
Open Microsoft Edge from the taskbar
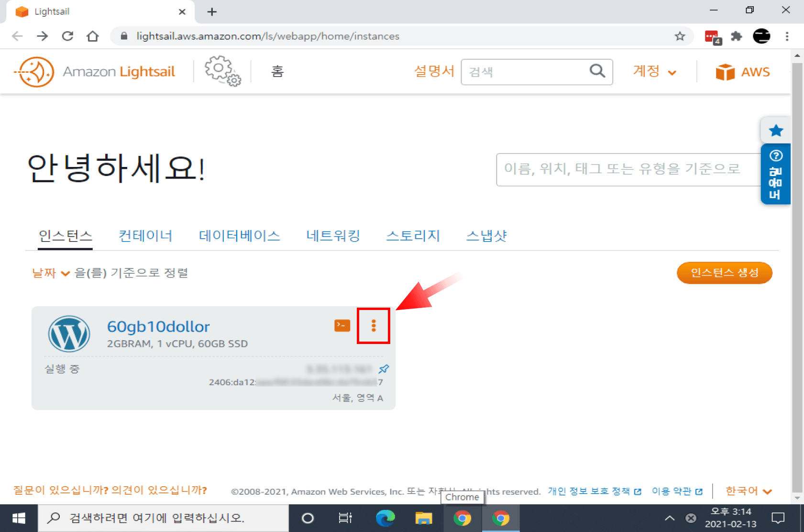(x=385, y=518)
